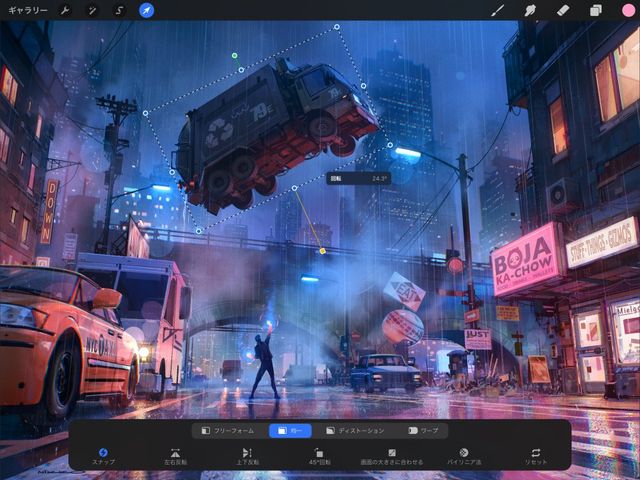
Task: Open the Adjustments magic wand menu
Action: click(x=92, y=10)
